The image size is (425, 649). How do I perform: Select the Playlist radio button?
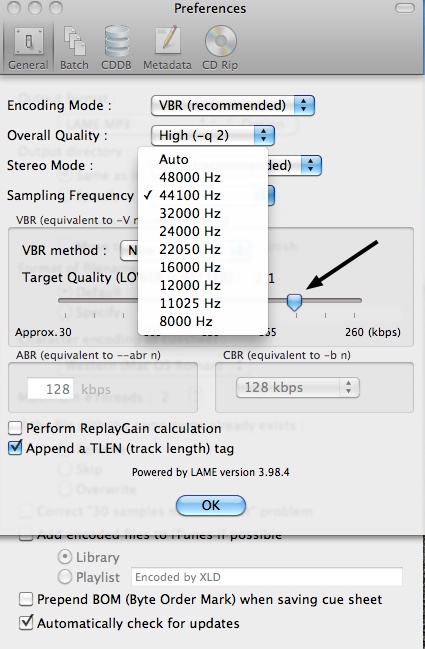[65, 577]
